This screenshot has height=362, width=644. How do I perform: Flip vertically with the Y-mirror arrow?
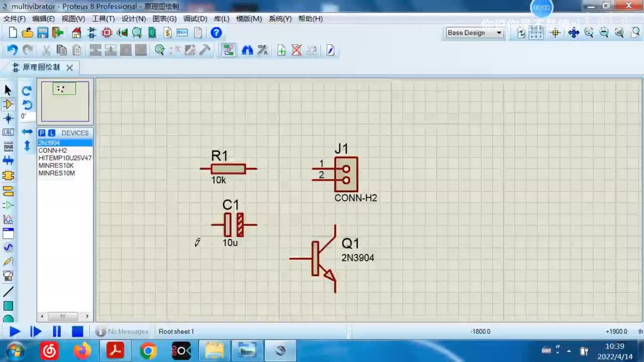(27, 146)
